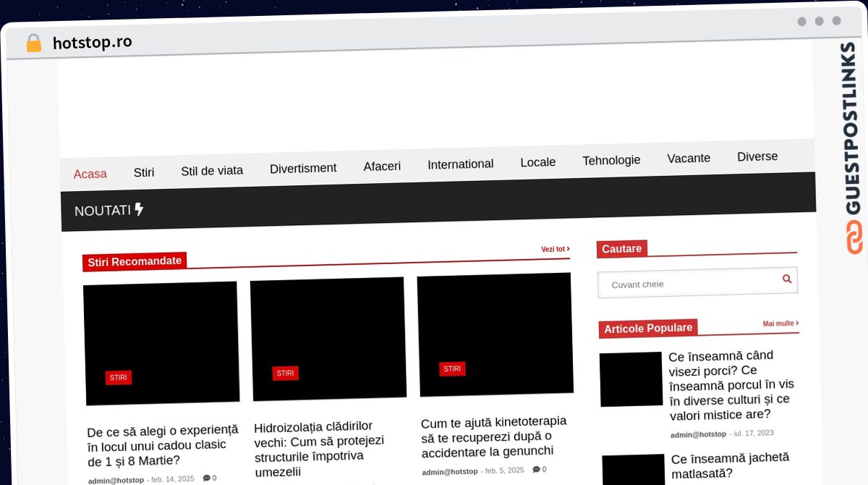Click the padlock security icon
Image resolution: width=868 pixels, height=485 pixels.
pyautogui.click(x=33, y=43)
